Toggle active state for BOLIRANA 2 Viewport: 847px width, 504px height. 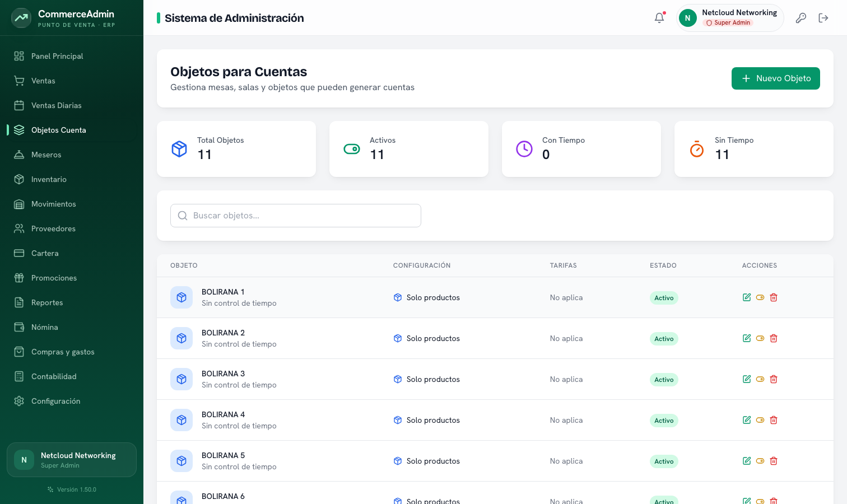click(760, 338)
